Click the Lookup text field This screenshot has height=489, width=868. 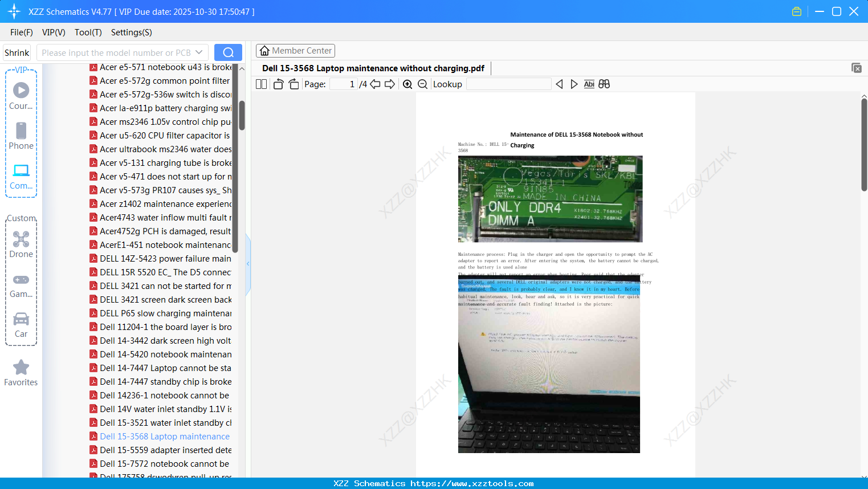coord(508,84)
